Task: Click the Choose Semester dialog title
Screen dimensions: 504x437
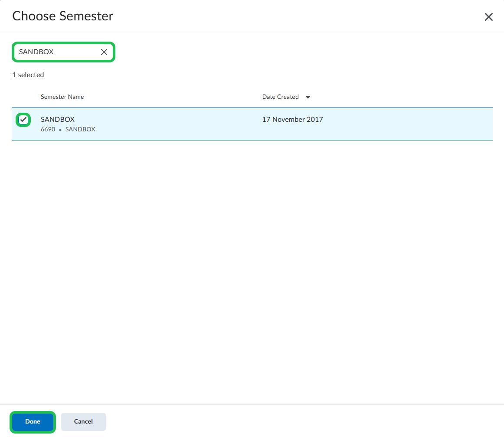Action: [62, 16]
